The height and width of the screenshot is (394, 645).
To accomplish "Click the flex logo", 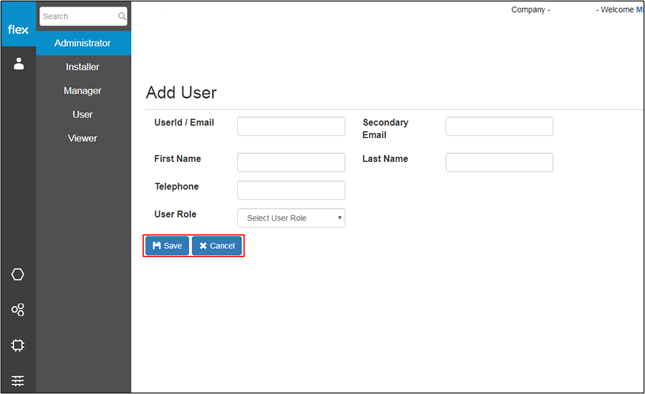I will click(18, 30).
